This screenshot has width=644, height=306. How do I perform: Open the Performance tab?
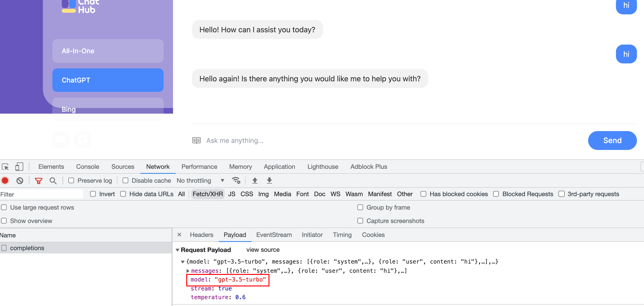pyautogui.click(x=199, y=166)
